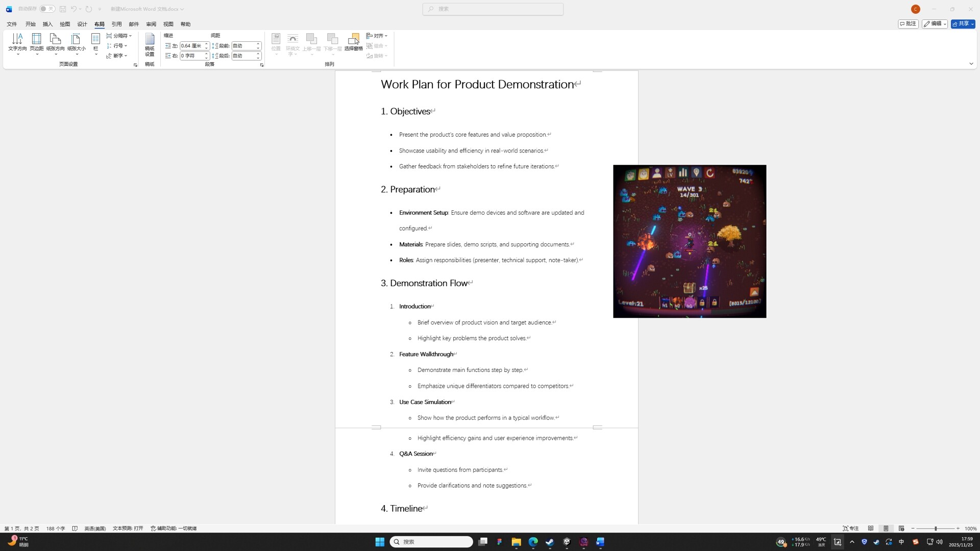Open the Align (对齐) dropdown
The image size is (980, 551).
(377, 36)
